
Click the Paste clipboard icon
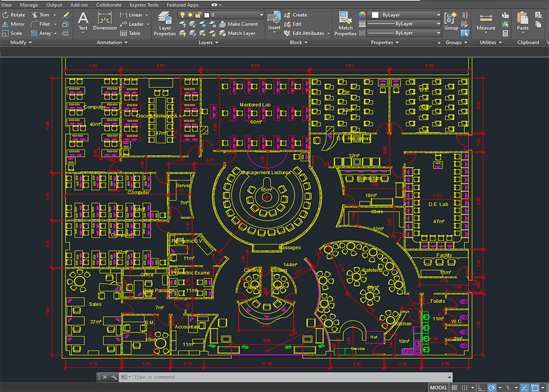(523, 21)
